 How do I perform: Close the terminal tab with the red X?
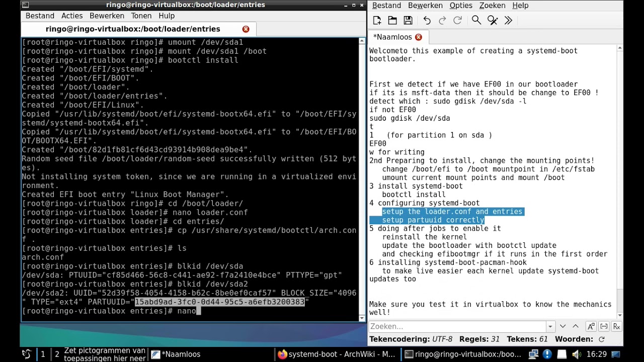(x=246, y=29)
